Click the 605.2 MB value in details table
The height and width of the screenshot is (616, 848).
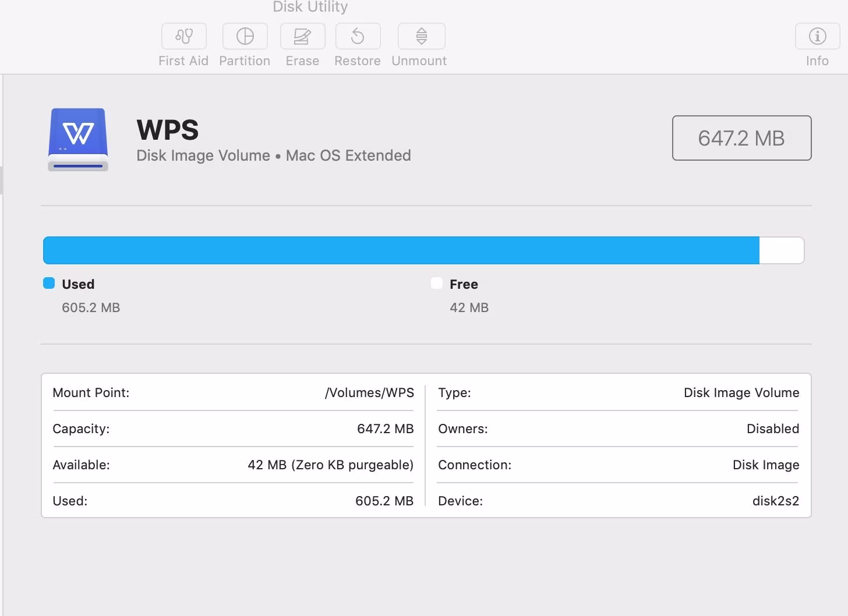384,501
